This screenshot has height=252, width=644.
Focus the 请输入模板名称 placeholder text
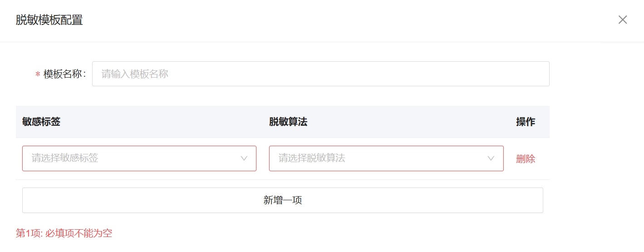[x=135, y=74]
